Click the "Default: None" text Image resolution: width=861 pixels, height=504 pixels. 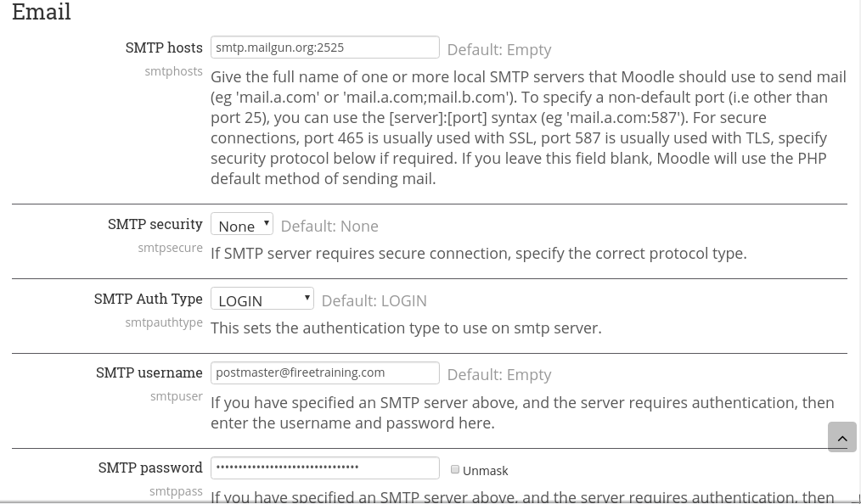329,226
